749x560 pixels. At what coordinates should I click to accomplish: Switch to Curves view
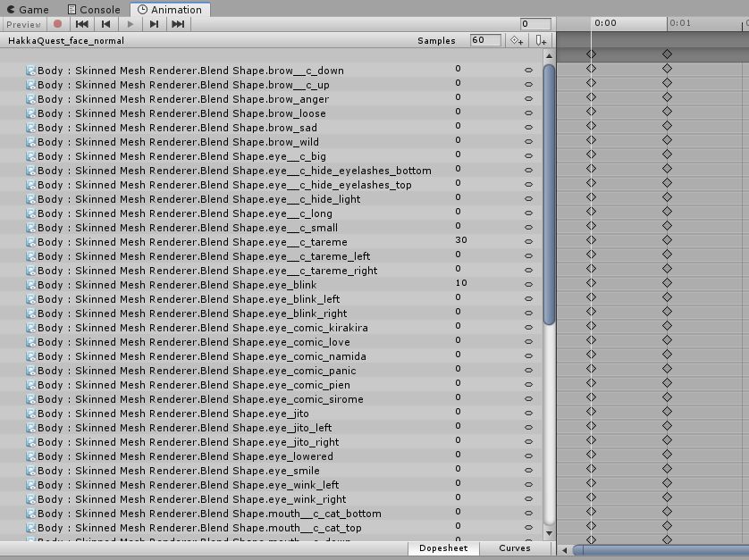(x=514, y=548)
